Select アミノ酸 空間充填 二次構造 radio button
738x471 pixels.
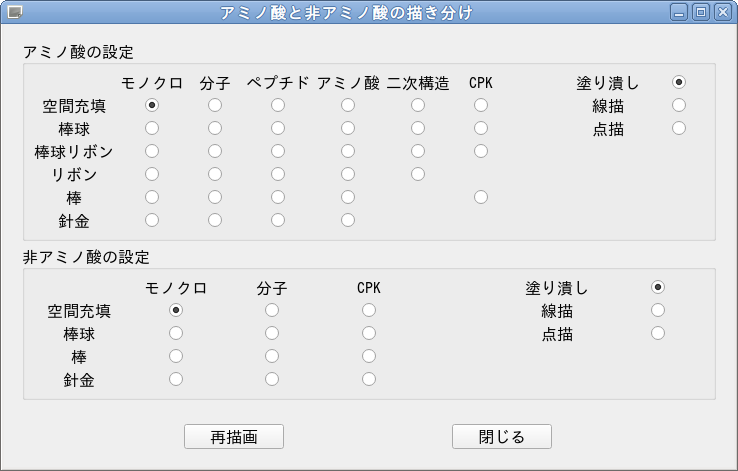pos(417,105)
